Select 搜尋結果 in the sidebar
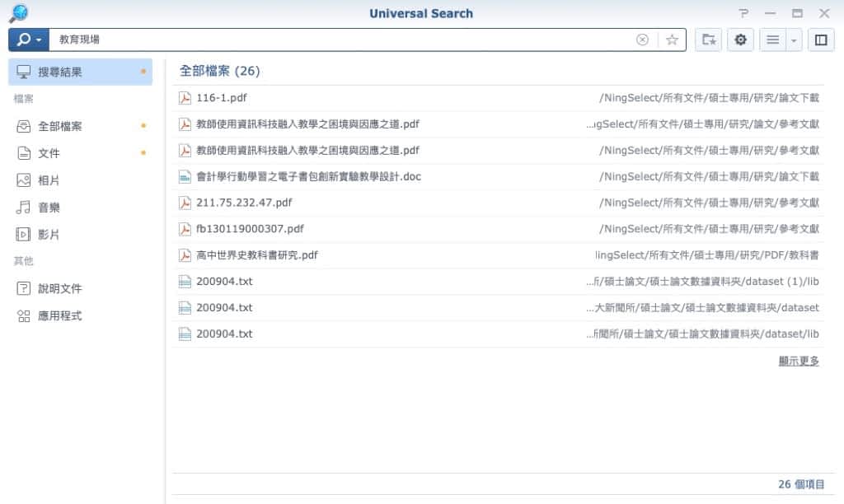 click(80, 72)
